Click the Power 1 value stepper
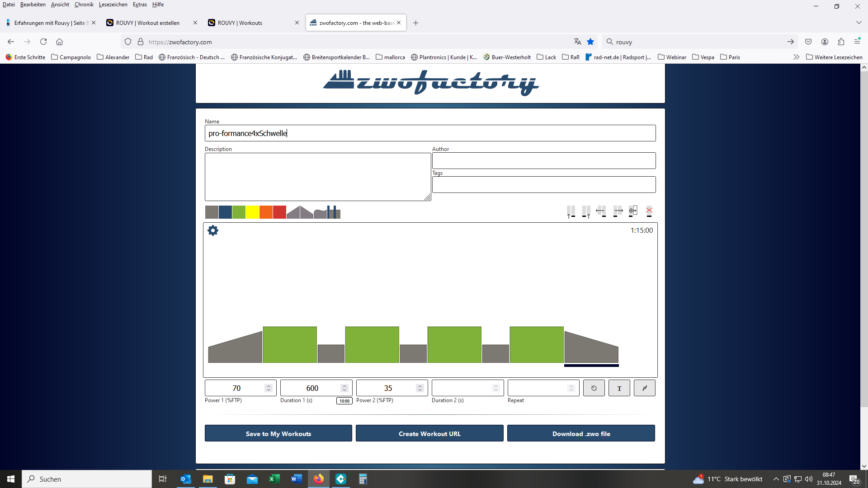The height and width of the screenshot is (488, 868). (x=269, y=388)
